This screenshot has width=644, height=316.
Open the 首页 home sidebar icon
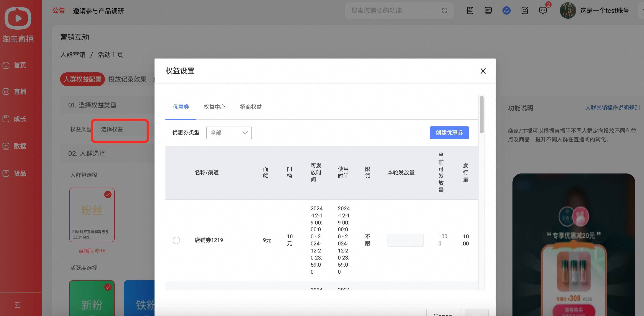coord(6,65)
